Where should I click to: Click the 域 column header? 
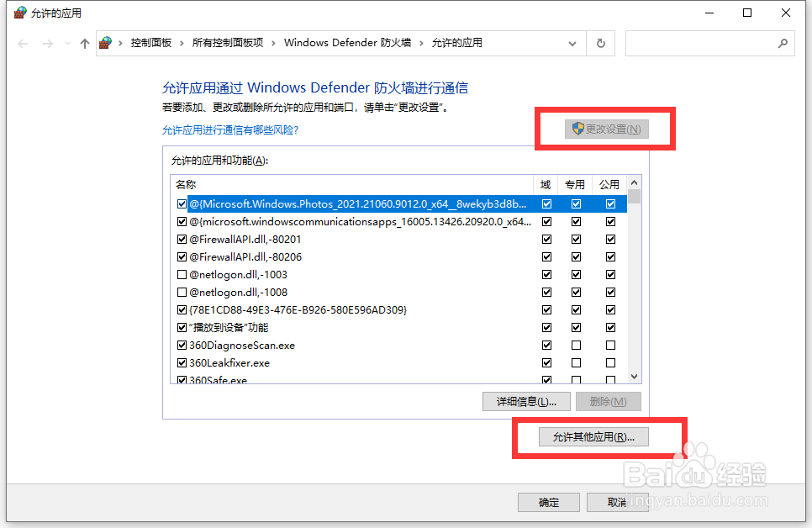[546, 184]
